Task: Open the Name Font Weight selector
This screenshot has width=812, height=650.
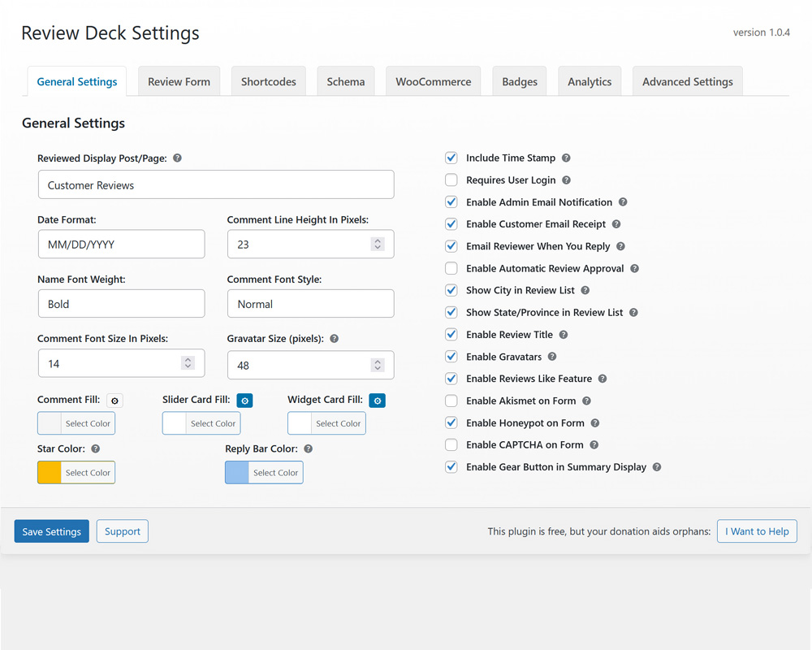Action: (121, 303)
